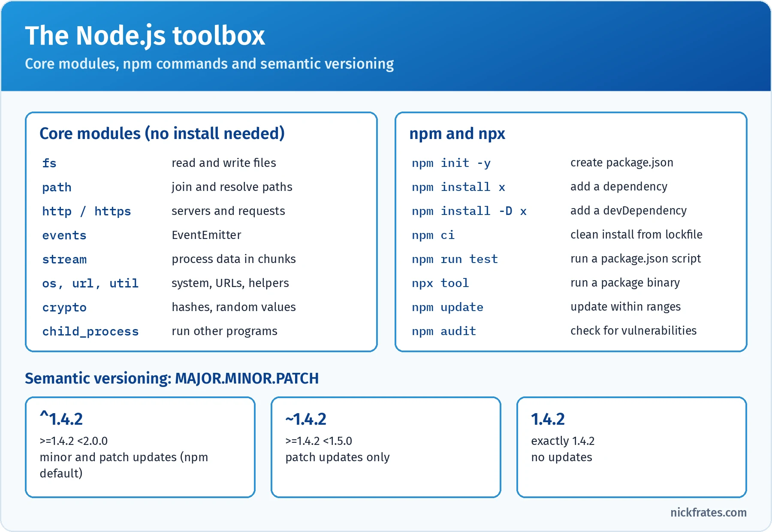Select the 'npm update' command

(448, 307)
